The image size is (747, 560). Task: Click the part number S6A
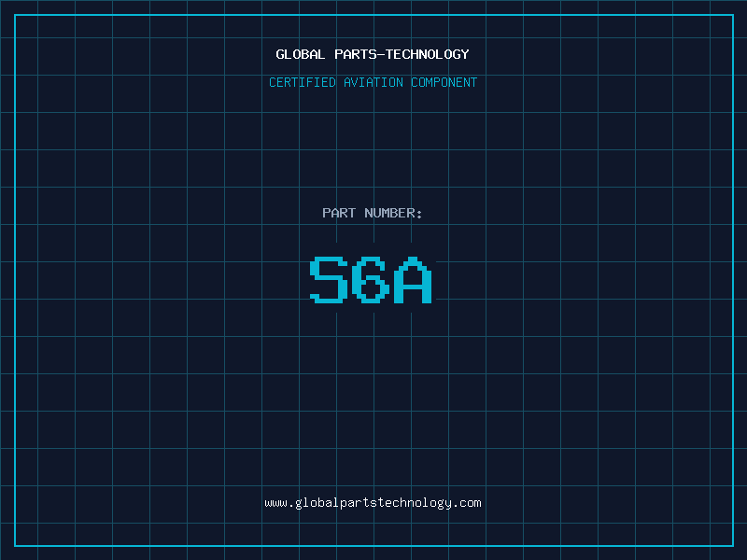point(371,279)
